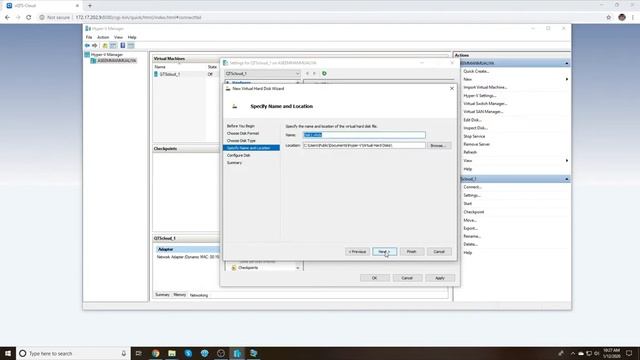This screenshot has width=640, height=360.
Task: Open Virtual Switch Manager action
Action: tap(485, 104)
